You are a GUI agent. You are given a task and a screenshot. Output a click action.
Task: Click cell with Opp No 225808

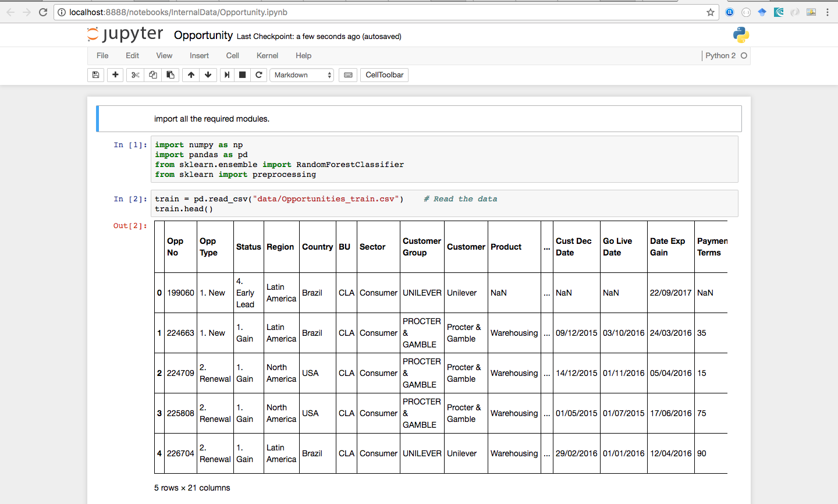tap(180, 413)
